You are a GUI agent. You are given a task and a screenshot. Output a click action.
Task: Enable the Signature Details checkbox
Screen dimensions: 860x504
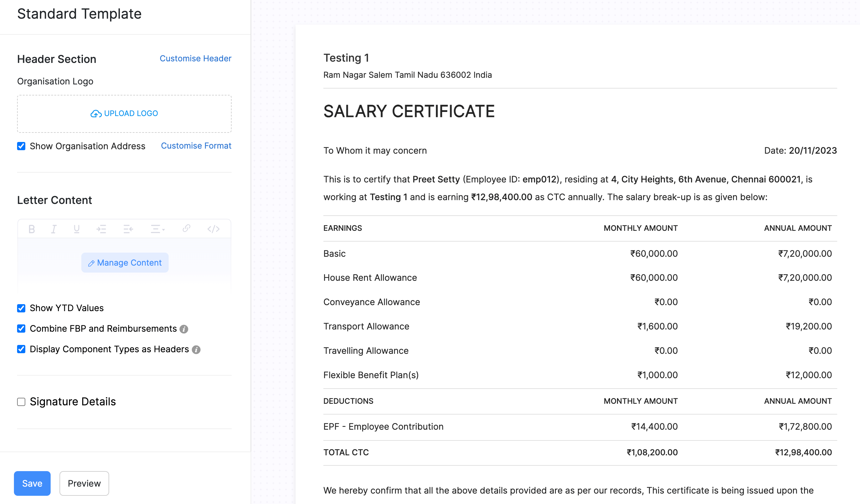(x=21, y=402)
